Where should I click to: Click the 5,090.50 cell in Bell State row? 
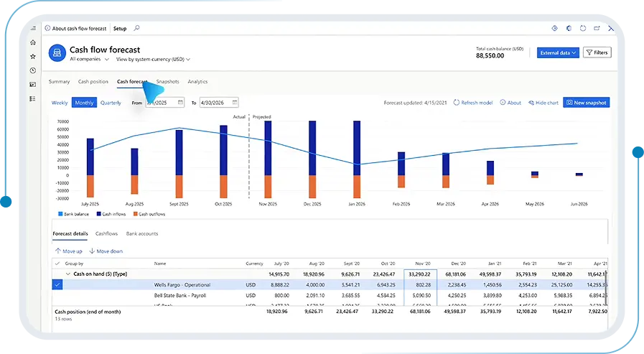click(420, 295)
